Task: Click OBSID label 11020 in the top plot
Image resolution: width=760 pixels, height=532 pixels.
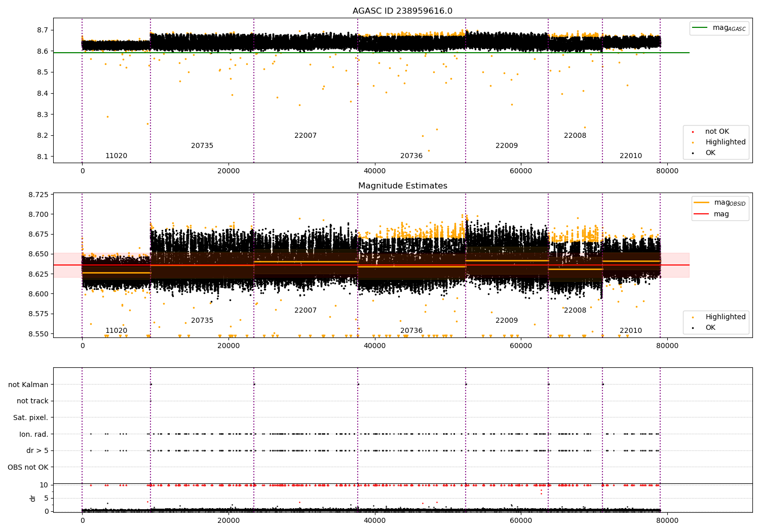Action: [x=116, y=156]
